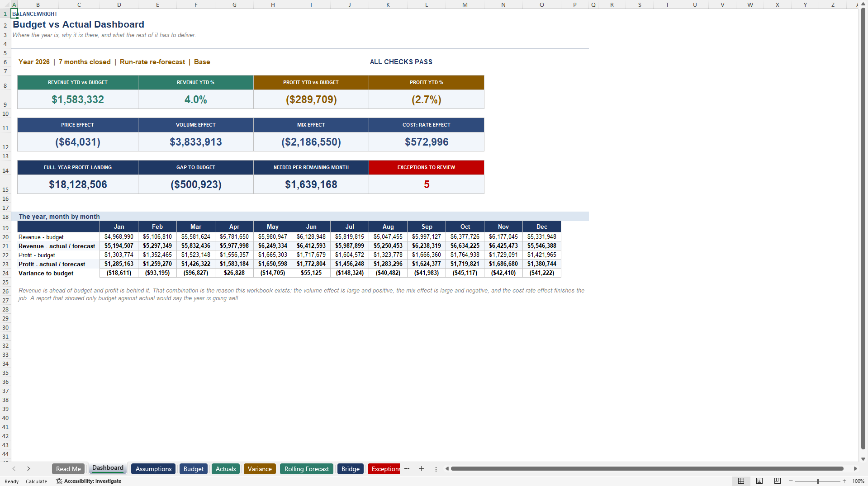868x486 pixels.
Task: Select Oct revenue forecast $6,634,225
Action: pos(465,246)
